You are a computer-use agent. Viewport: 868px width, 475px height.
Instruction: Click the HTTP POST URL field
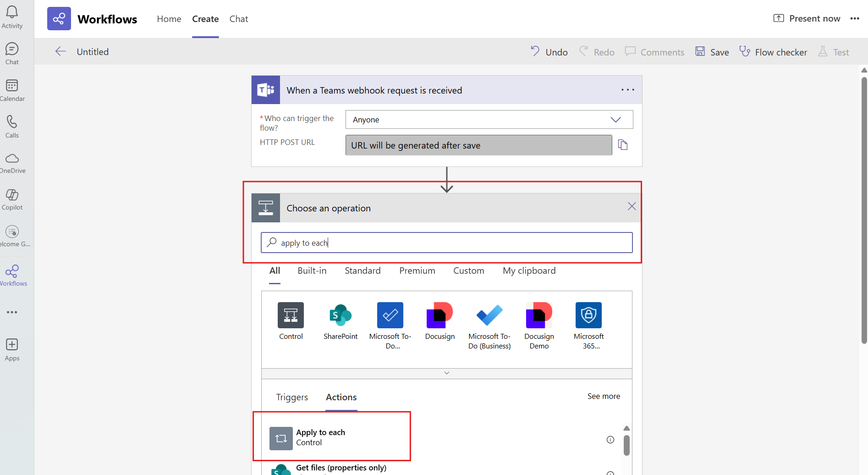[x=478, y=145]
